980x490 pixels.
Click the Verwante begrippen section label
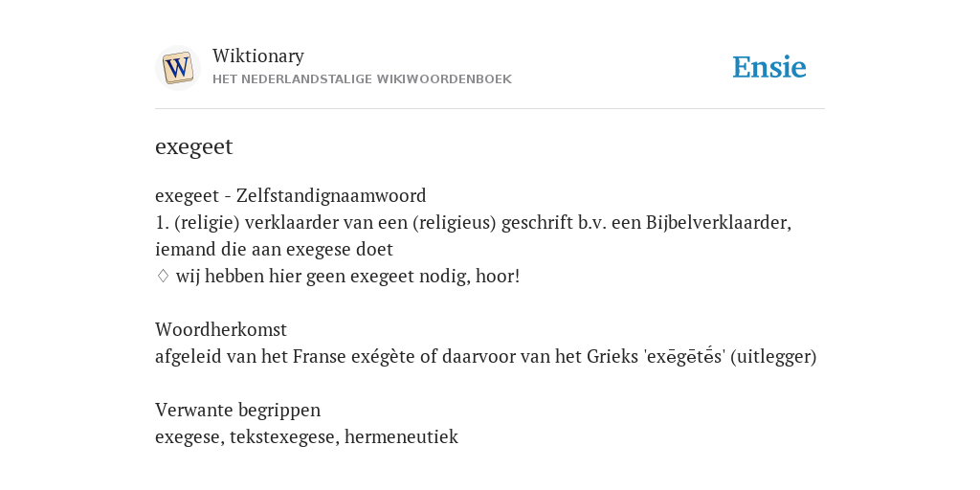pyautogui.click(x=237, y=410)
